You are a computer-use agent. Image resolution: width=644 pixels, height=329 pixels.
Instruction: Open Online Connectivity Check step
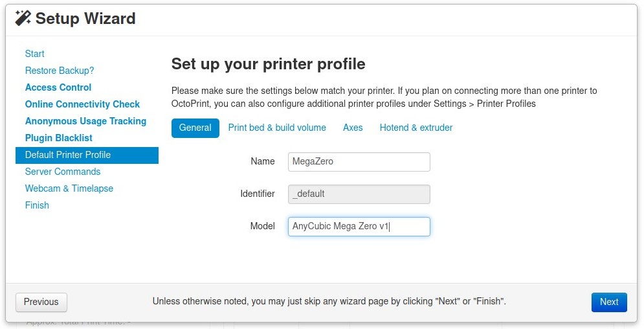pyautogui.click(x=82, y=104)
